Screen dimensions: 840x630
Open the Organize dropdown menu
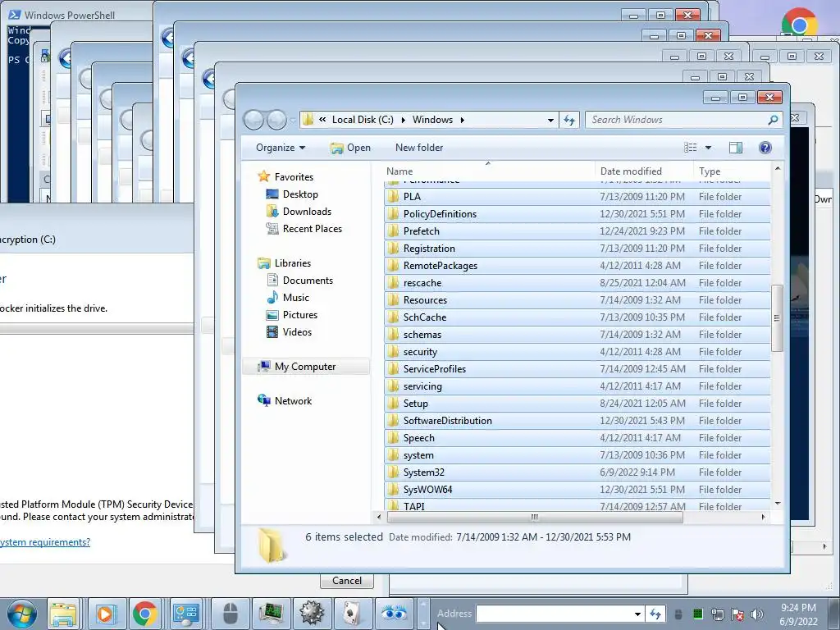click(281, 148)
